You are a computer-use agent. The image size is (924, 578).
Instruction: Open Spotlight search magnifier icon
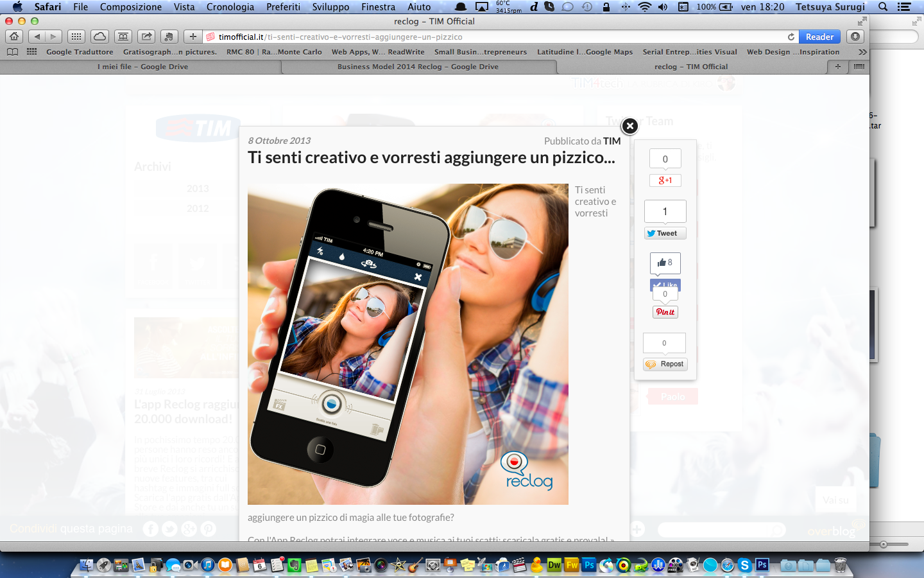[x=883, y=6]
